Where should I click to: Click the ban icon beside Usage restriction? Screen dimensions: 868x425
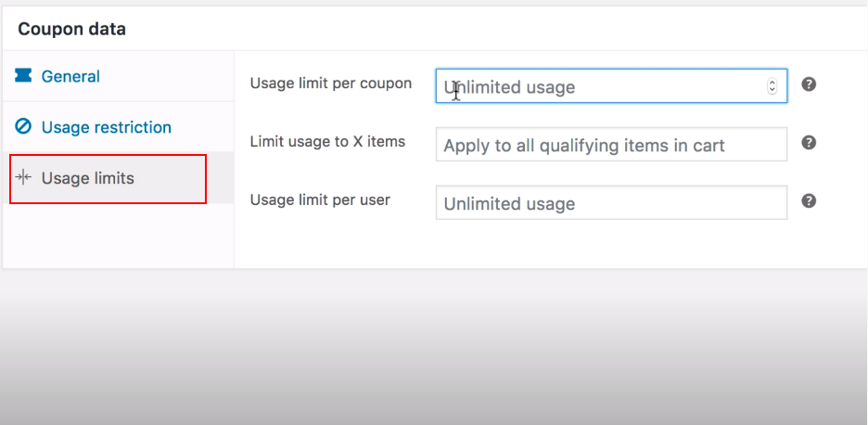(x=23, y=127)
